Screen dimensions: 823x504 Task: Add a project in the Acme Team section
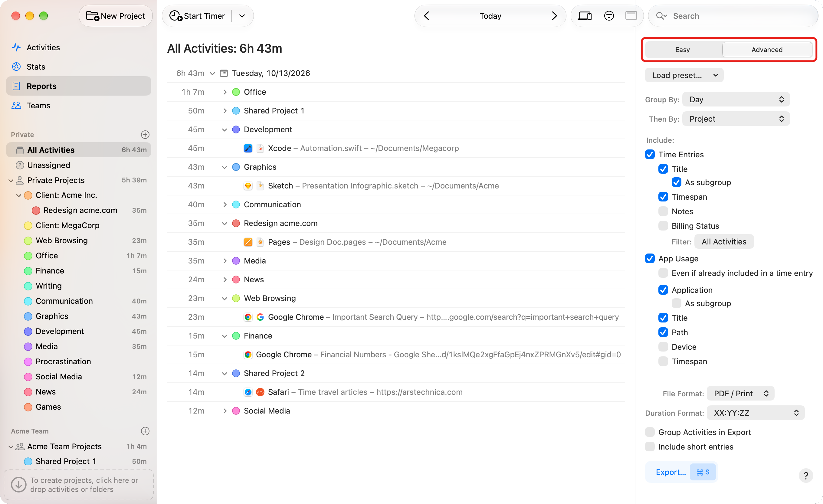point(145,431)
